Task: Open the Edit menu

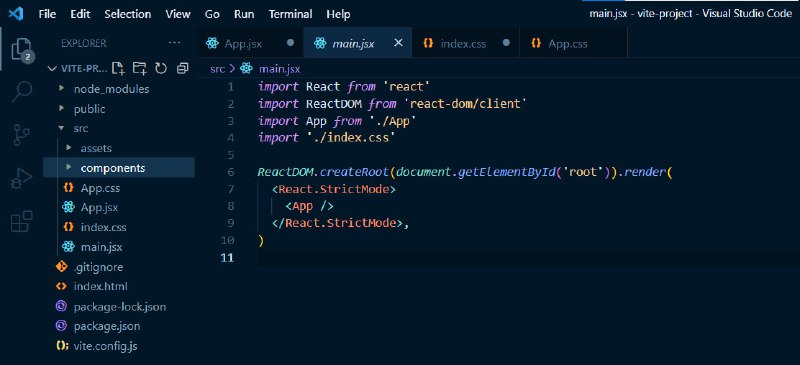Action: pos(80,14)
